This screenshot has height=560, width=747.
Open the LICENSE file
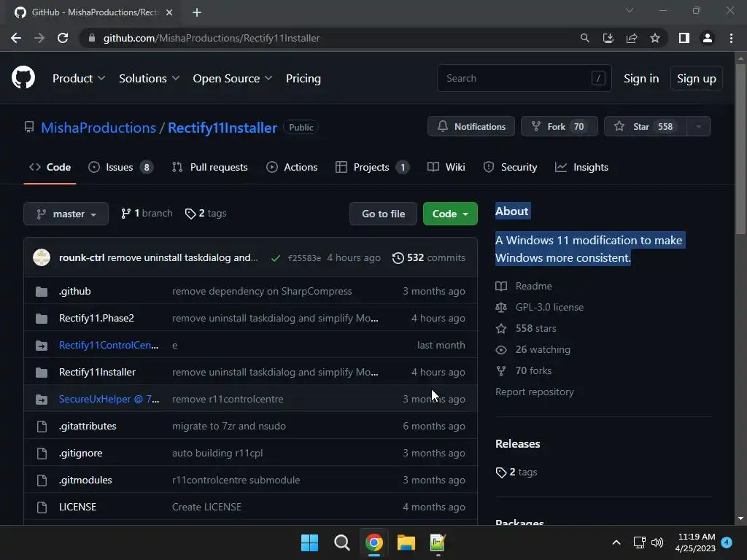pos(77,507)
